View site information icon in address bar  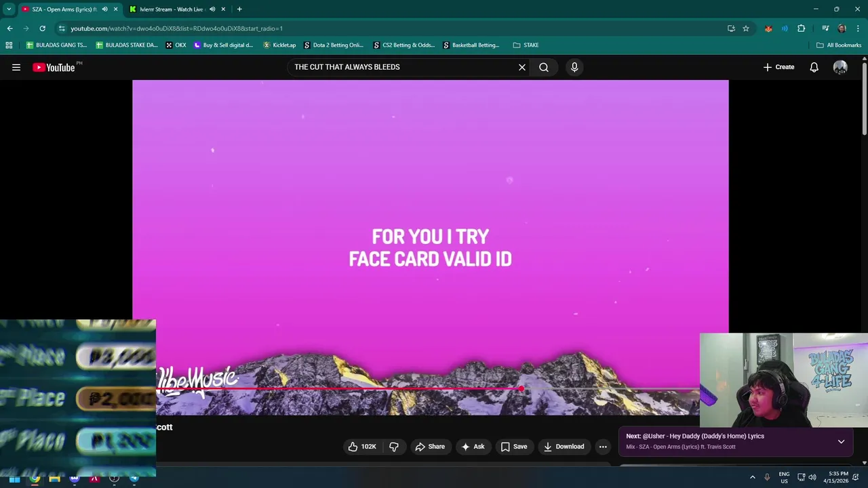coord(62,28)
